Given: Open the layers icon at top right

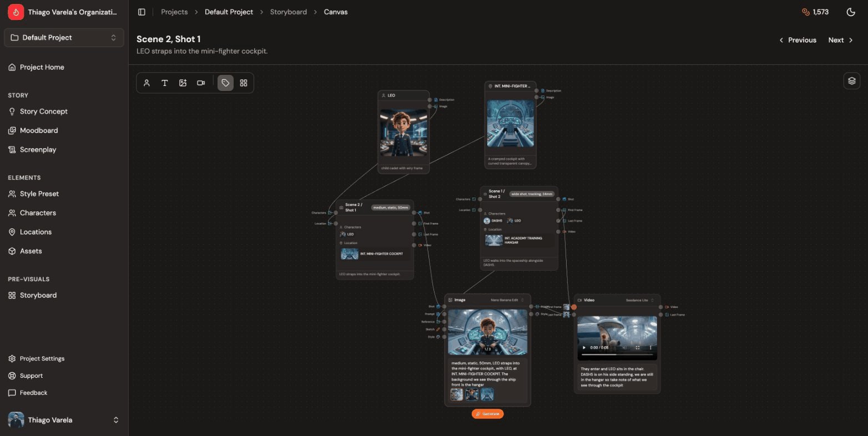Looking at the screenshot, I should pos(852,80).
